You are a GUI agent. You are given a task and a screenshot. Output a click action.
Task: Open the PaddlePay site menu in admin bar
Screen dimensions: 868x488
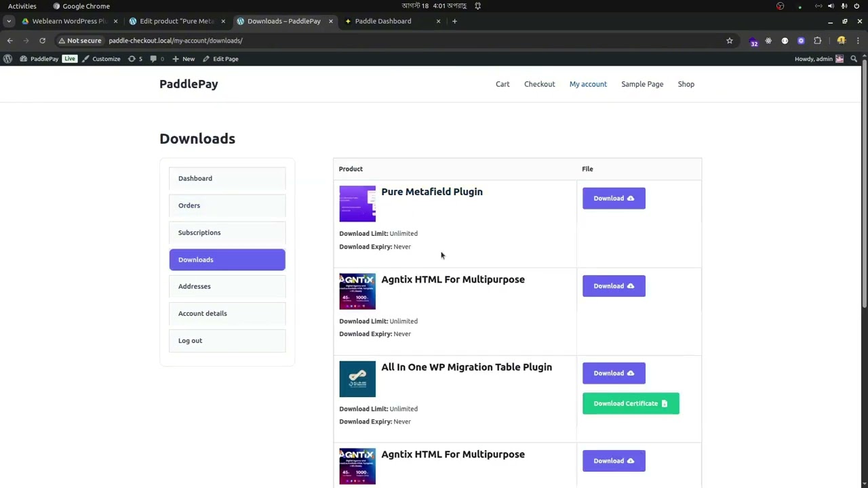tap(39, 59)
